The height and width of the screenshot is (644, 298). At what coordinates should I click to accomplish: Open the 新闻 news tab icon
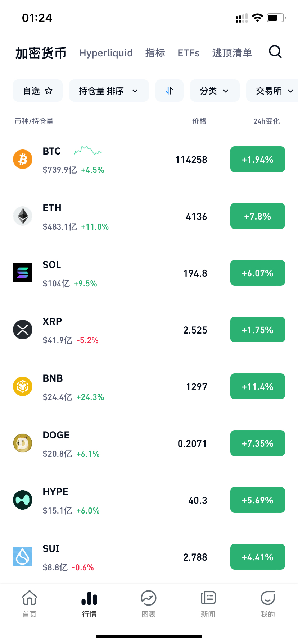pos(208,598)
